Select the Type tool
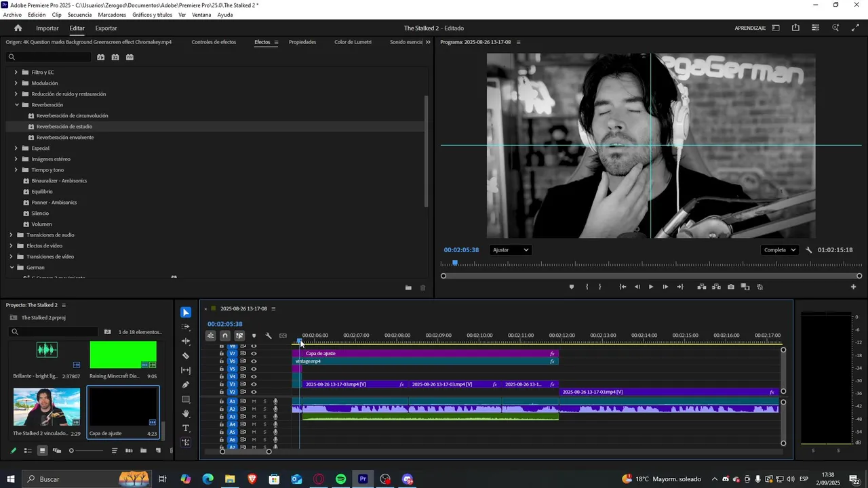The width and height of the screenshot is (868, 488). coord(186,428)
